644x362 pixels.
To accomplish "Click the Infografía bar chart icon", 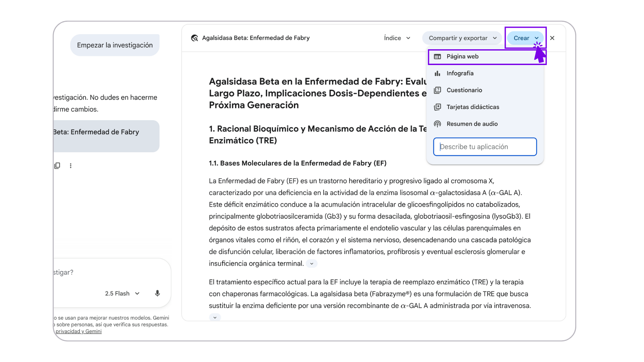I will [x=437, y=73].
